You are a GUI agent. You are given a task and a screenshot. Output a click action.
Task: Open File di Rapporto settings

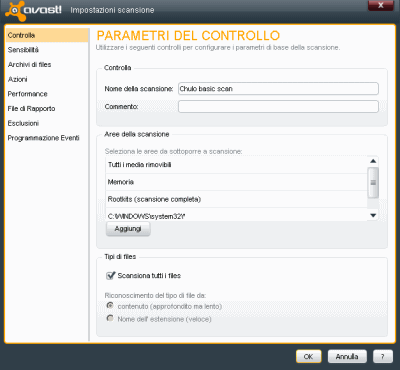click(47, 108)
